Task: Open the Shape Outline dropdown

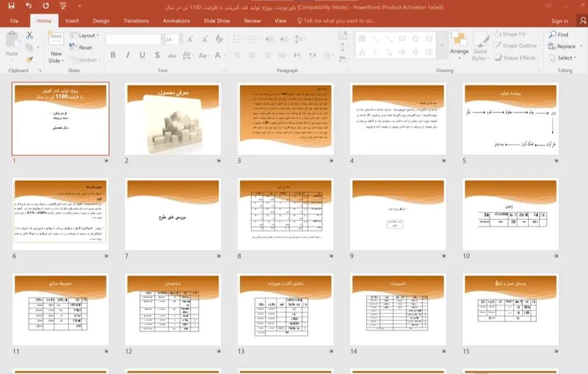Action: (517, 46)
